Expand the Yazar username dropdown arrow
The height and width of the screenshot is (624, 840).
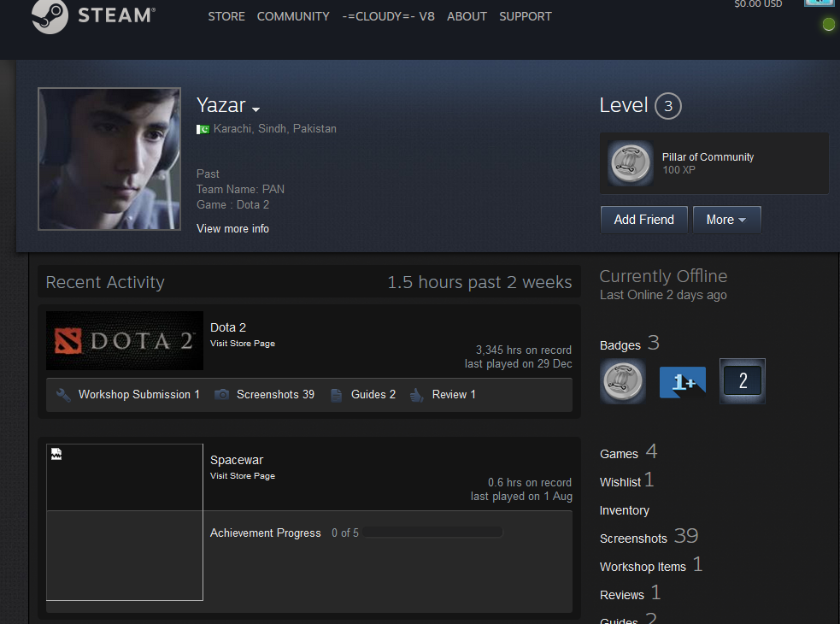point(256,109)
